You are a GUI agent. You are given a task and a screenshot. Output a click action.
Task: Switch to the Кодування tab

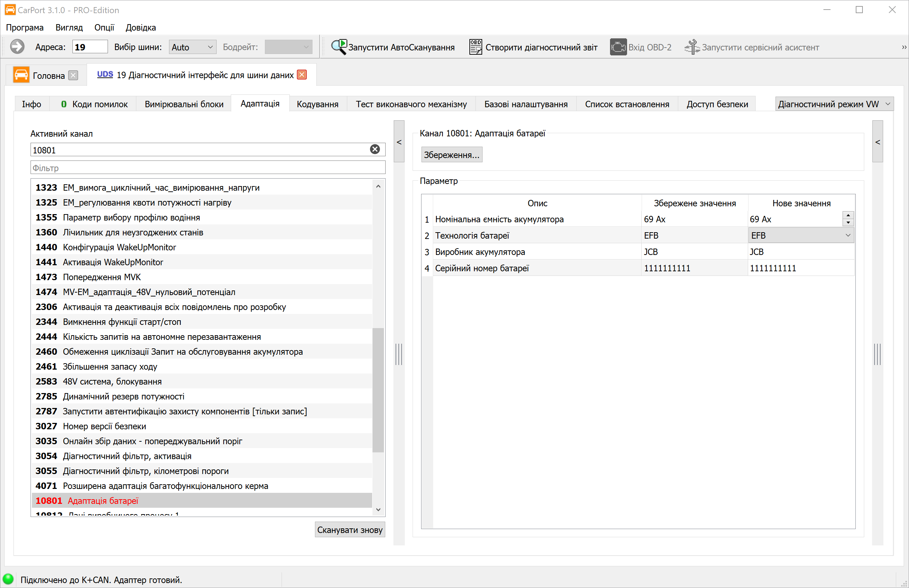(x=318, y=104)
